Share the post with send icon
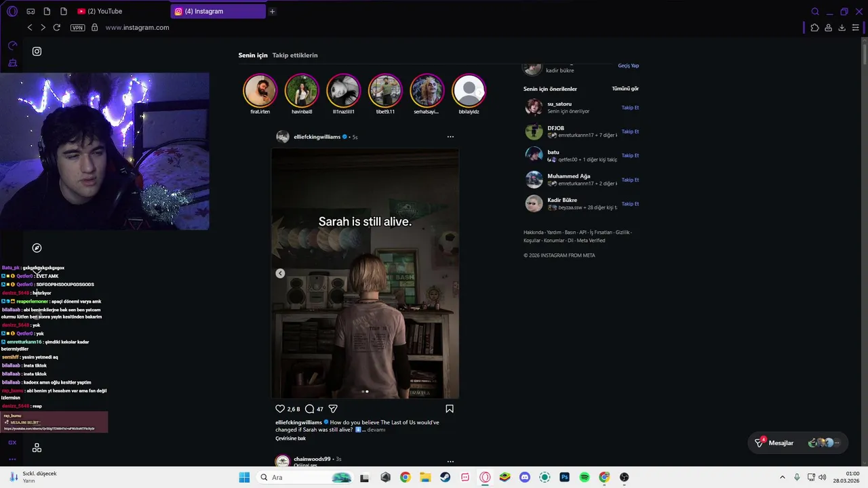The width and height of the screenshot is (868, 488). [333, 409]
